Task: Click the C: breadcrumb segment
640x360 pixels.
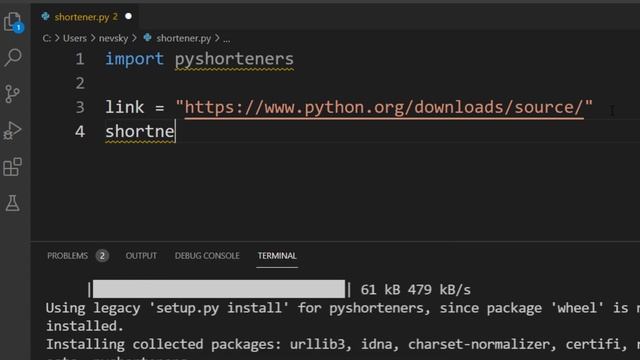Action: (47, 38)
